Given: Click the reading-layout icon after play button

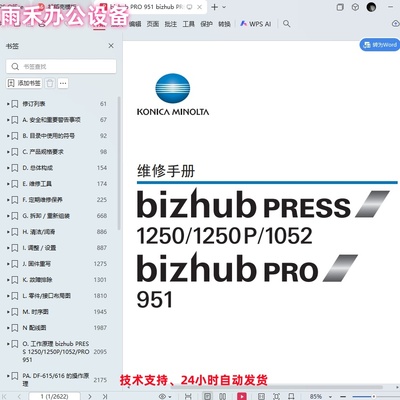Looking at the screenshot, I should click(x=261, y=396).
